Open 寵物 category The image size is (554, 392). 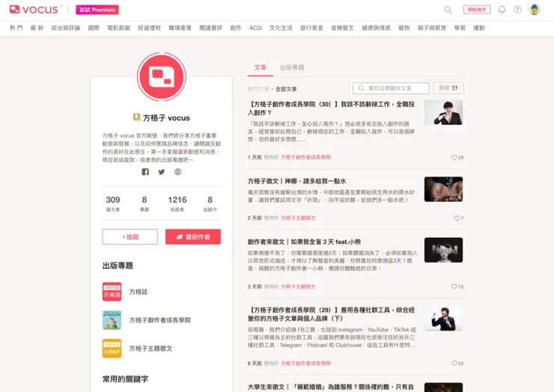coord(404,28)
